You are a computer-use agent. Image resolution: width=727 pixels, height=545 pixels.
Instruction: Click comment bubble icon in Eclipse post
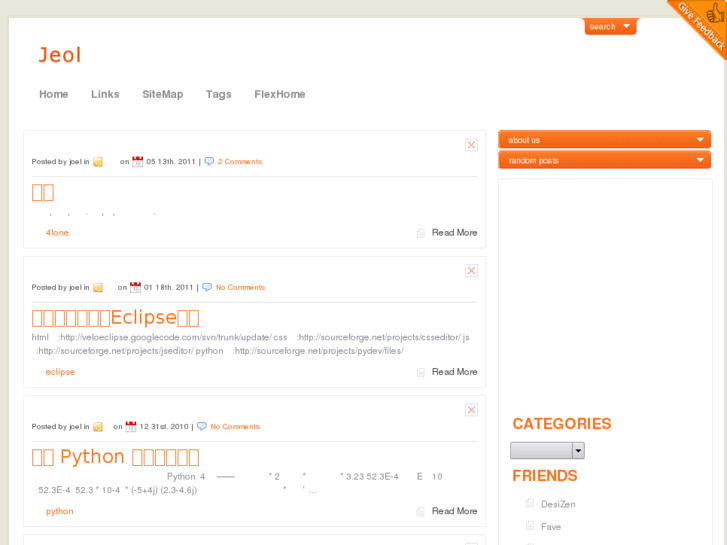[x=207, y=287]
